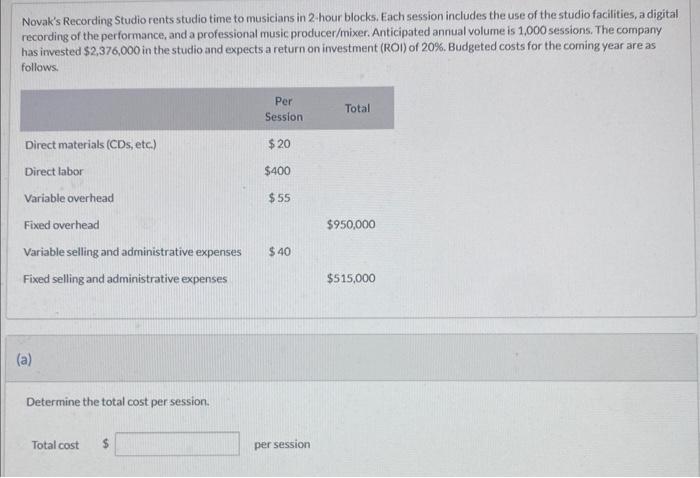
Task: Select the Fixed overhead row label
Action: pos(62,225)
